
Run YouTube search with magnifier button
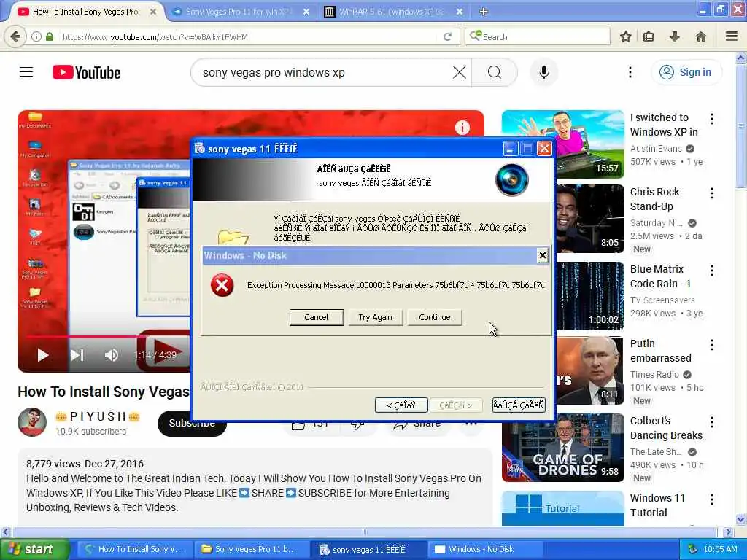tap(495, 72)
